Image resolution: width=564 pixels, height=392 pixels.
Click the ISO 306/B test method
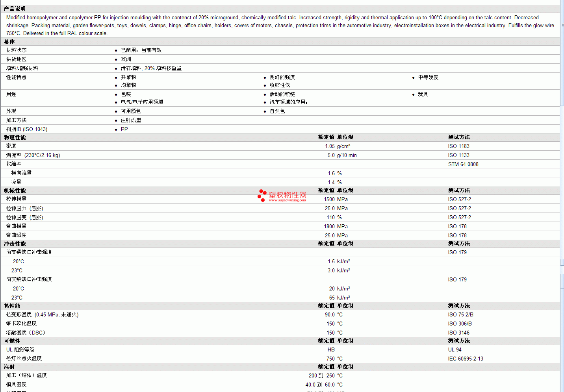[460, 324]
